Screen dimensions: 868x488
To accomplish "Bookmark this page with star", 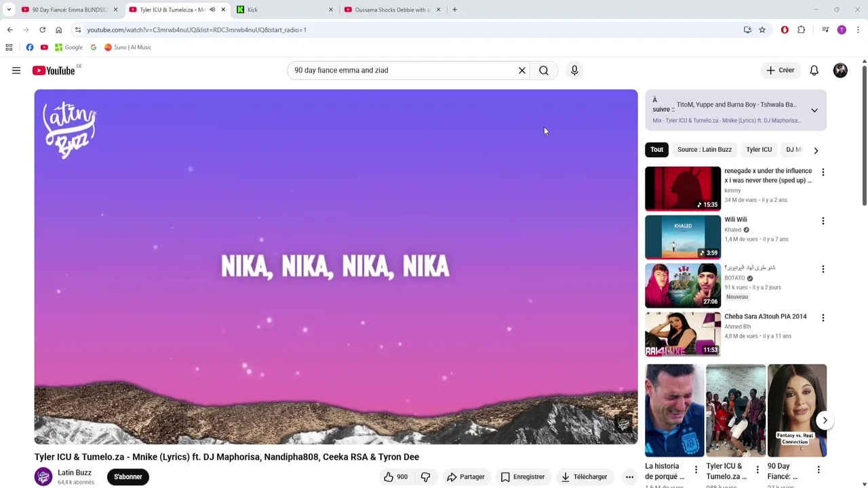I will click(762, 30).
